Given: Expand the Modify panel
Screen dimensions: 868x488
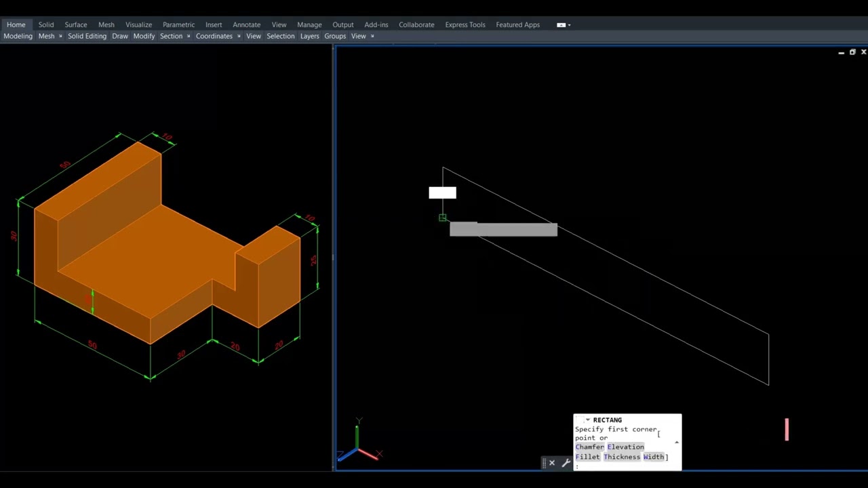Looking at the screenshot, I should 144,36.
